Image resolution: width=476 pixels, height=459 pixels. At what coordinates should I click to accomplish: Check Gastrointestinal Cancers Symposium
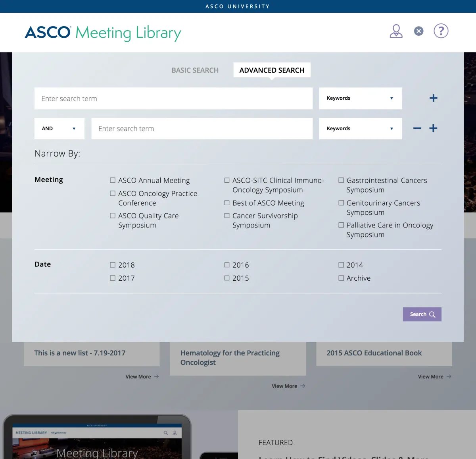pyautogui.click(x=341, y=180)
